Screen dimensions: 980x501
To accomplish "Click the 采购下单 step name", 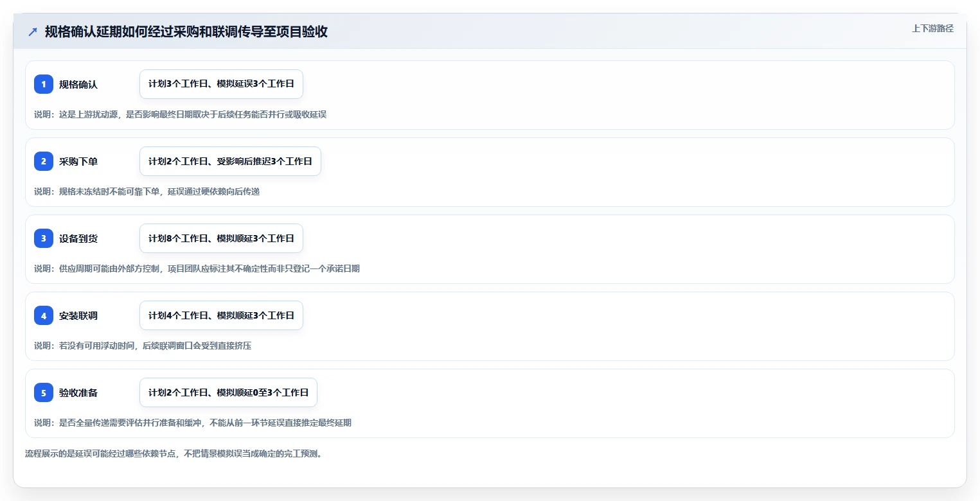I will (x=78, y=161).
